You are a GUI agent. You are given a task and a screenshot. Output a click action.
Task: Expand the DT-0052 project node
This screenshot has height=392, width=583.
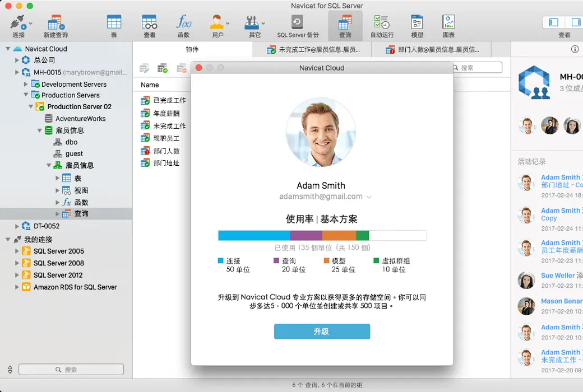point(17,226)
